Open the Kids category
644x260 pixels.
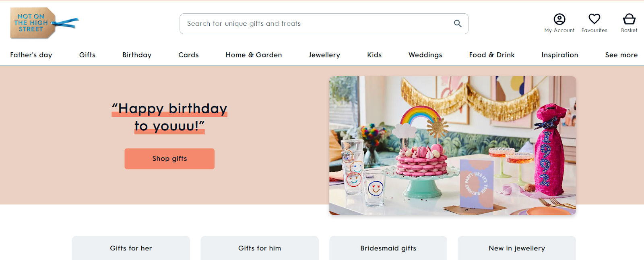pos(374,55)
